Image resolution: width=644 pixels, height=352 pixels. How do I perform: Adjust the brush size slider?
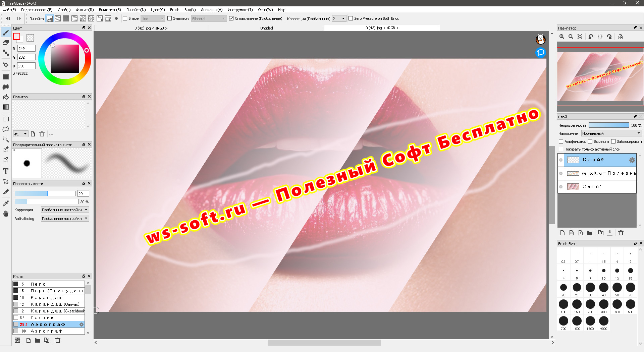(45, 193)
